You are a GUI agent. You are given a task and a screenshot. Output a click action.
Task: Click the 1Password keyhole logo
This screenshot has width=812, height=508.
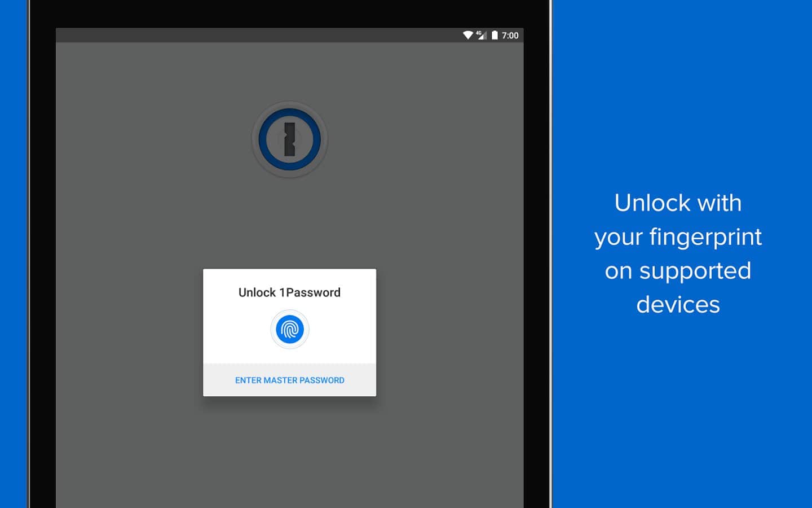(289, 139)
